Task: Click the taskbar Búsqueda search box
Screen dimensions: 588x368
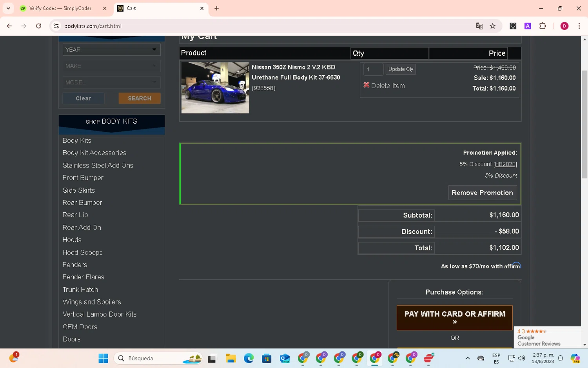Action: coord(158,358)
